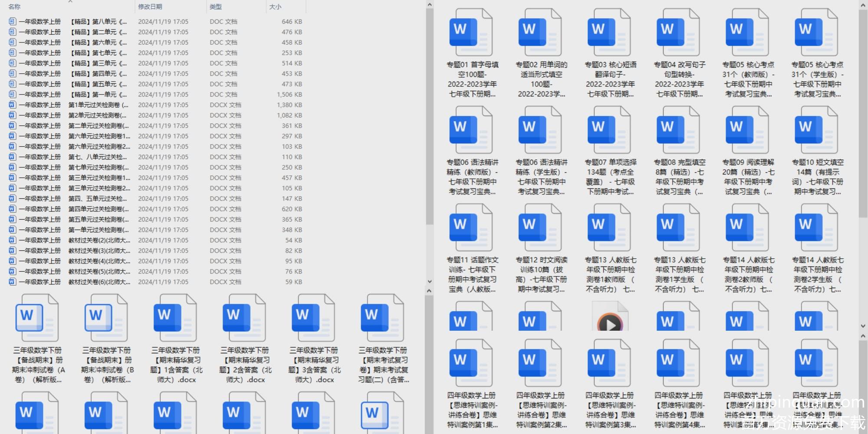Select 专题05 核心考点31个（学生版）file icon

816,33
